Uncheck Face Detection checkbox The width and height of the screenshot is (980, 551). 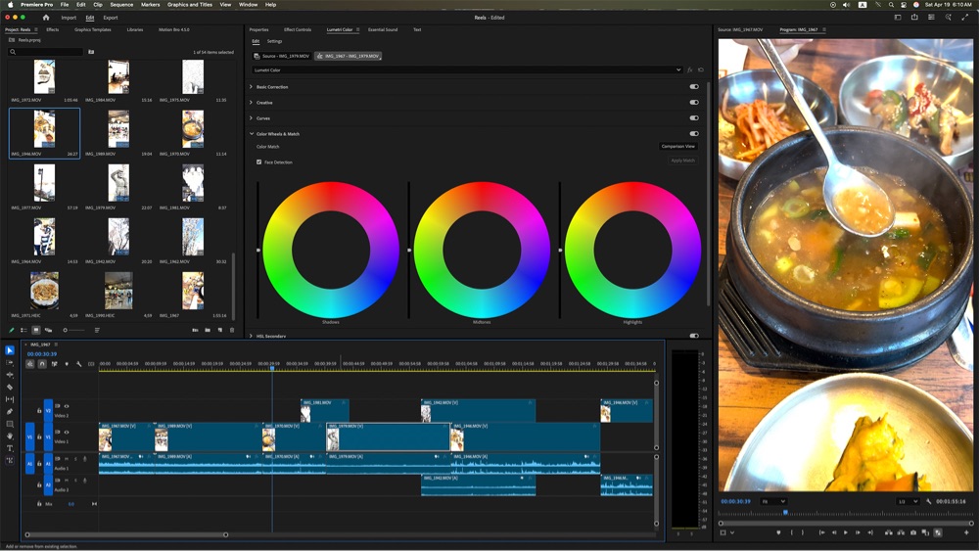pos(258,161)
